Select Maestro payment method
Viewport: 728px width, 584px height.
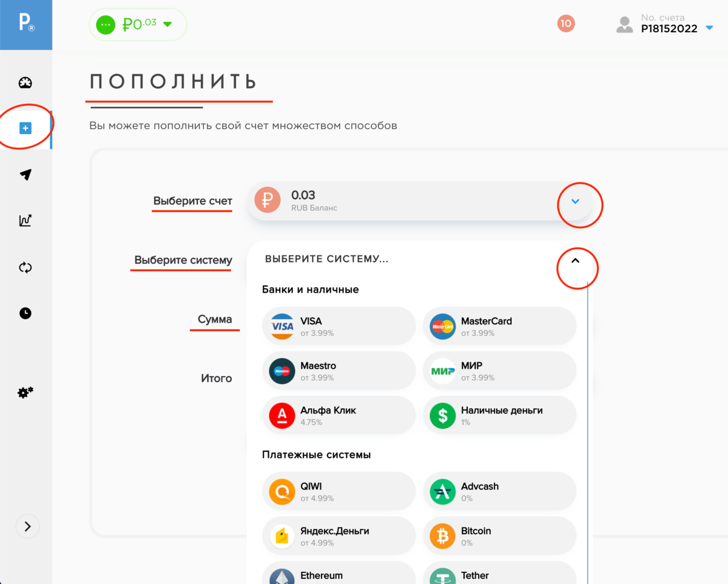tap(339, 371)
